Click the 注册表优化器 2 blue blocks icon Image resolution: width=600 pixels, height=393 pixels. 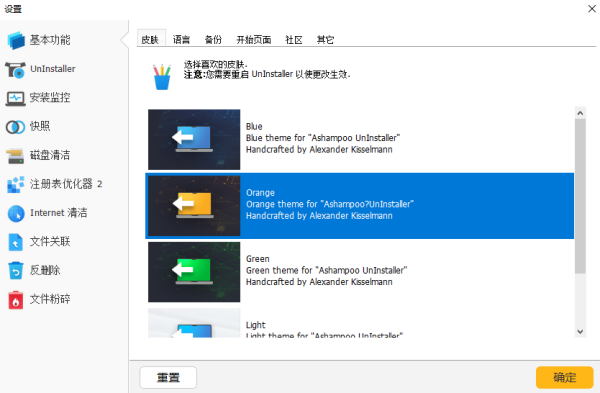coord(15,184)
